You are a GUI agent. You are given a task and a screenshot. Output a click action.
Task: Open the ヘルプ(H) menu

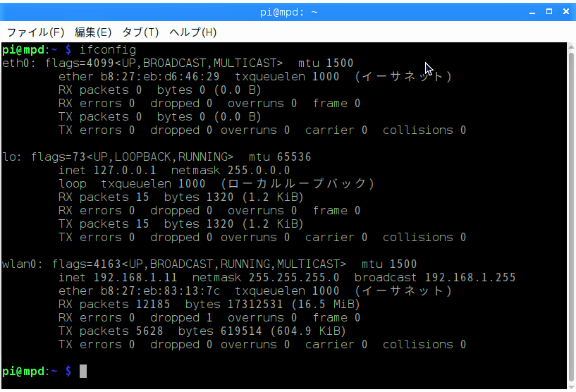tap(193, 32)
